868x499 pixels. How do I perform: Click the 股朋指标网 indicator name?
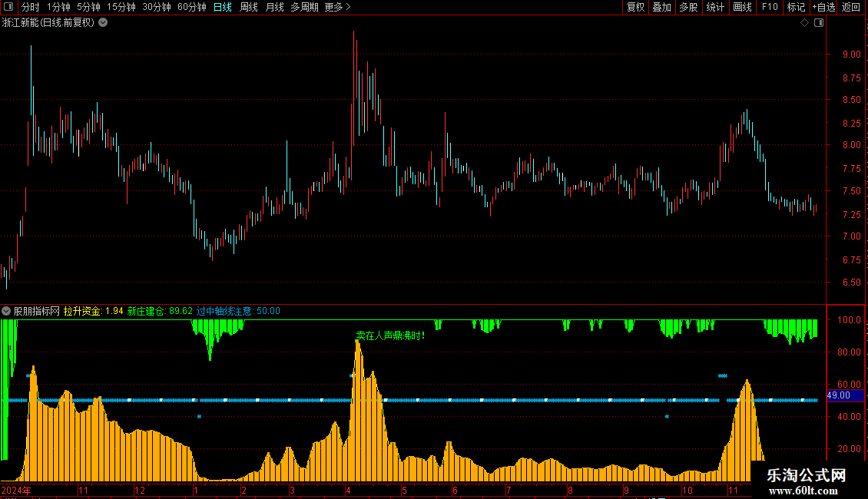(37, 311)
